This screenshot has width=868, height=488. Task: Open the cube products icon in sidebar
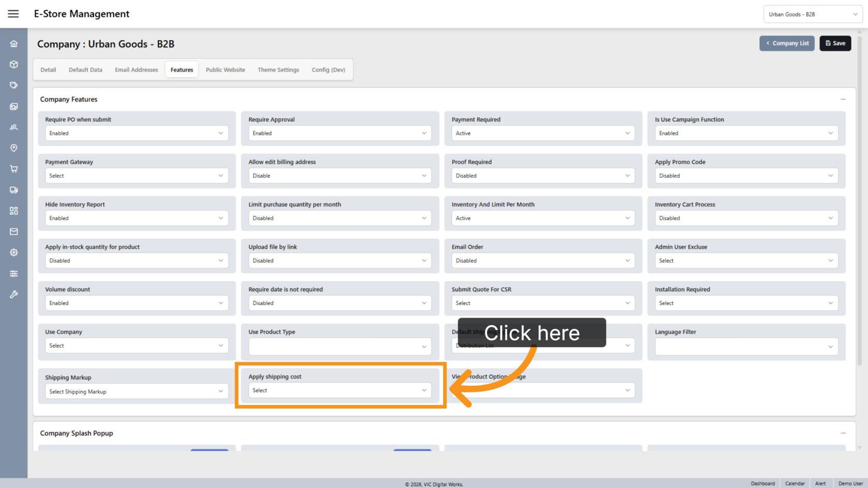pyautogui.click(x=14, y=65)
